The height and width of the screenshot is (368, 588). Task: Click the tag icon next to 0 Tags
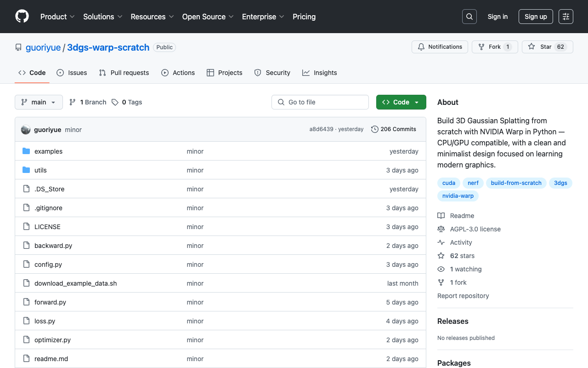[115, 102]
